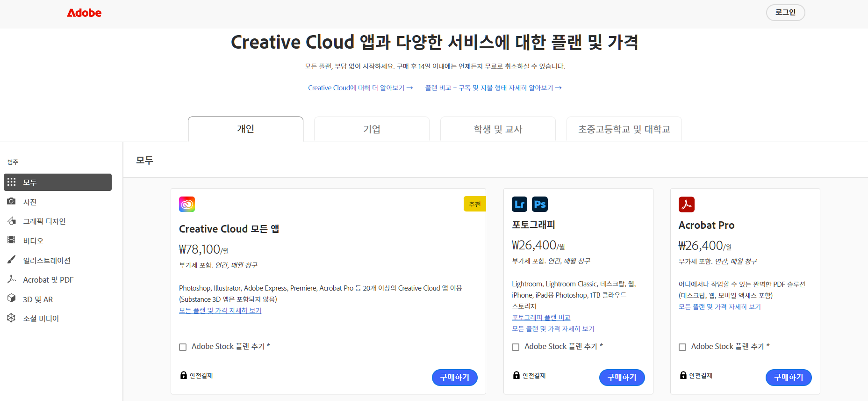Viewport: 868px width, 401px height.
Task: Click the lock icon on 포토그래피 card
Action: click(x=516, y=375)
